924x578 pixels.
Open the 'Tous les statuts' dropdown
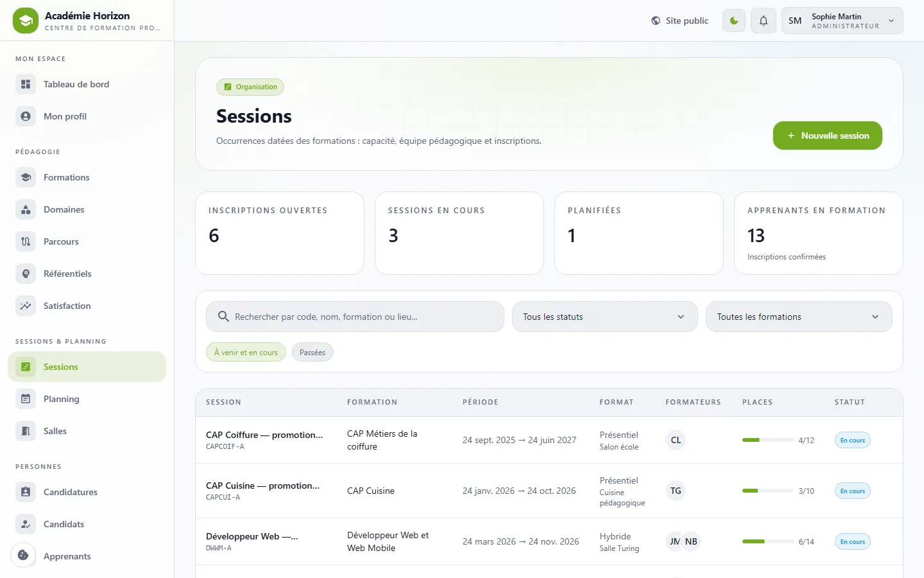click(604, 317)
